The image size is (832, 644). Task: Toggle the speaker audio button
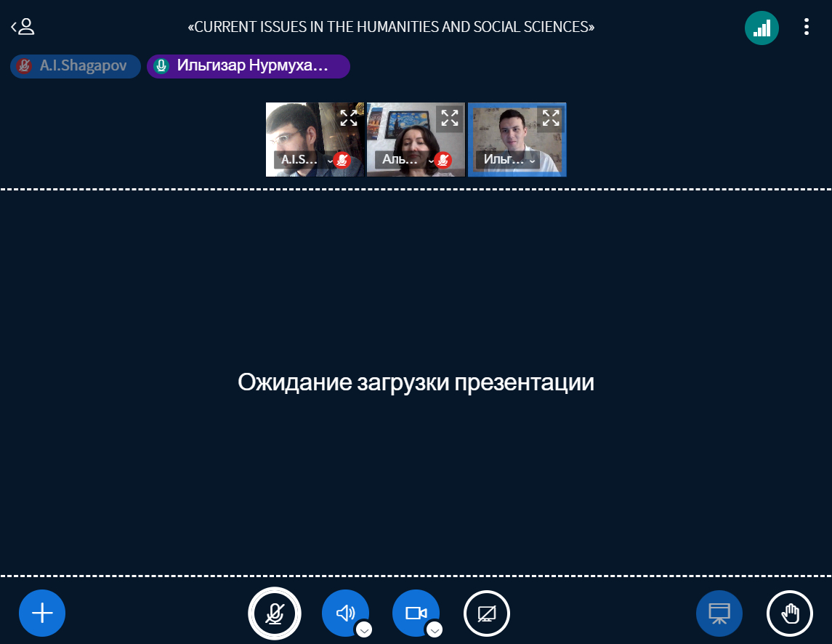(x=344, y=613)
